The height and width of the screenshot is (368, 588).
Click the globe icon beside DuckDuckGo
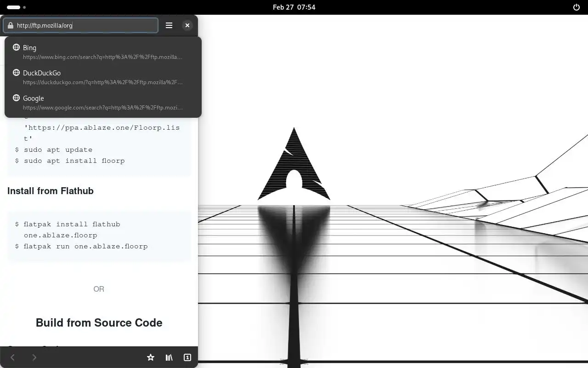point(16,73)
